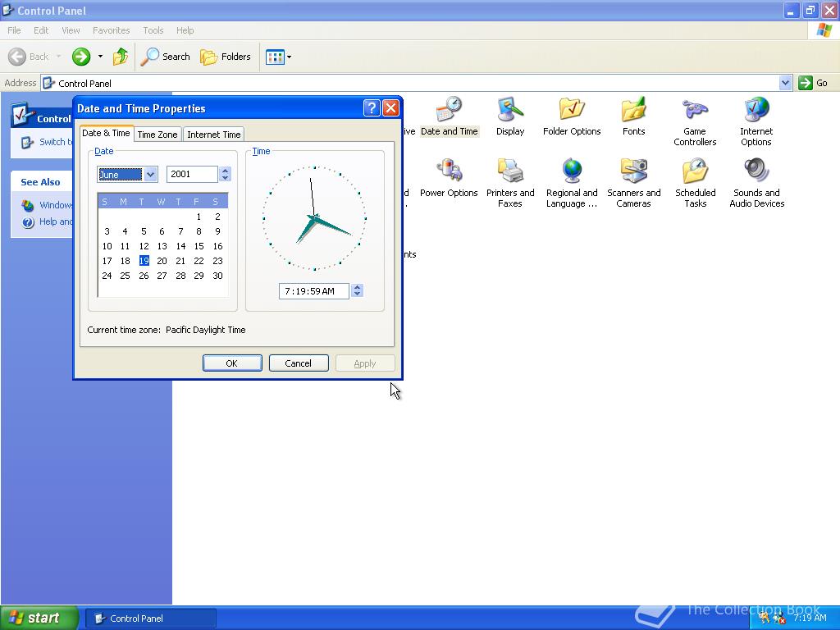Click OK in Date and Time Properties
Image resolution: width=840 pixels, height=630 pixels.
tap(232, 363)
